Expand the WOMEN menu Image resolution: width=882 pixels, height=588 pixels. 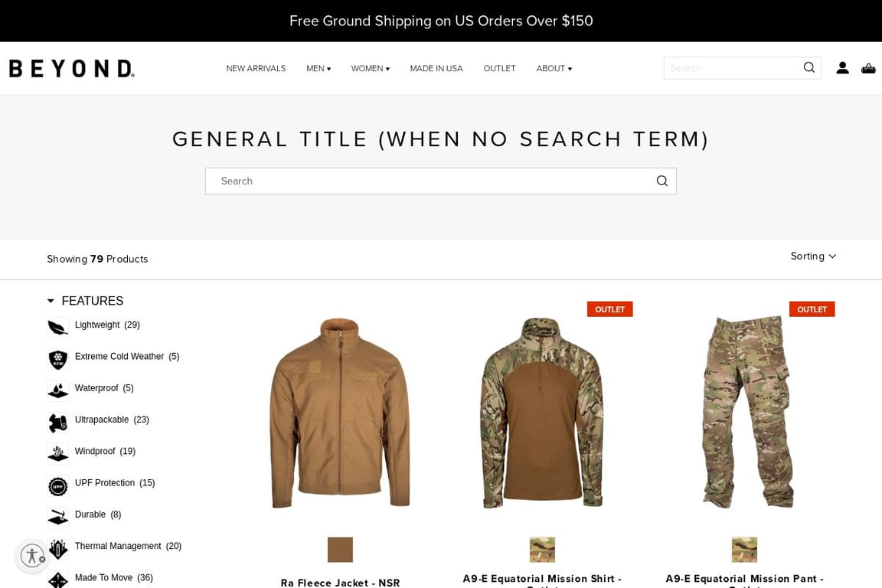point(370,68)
